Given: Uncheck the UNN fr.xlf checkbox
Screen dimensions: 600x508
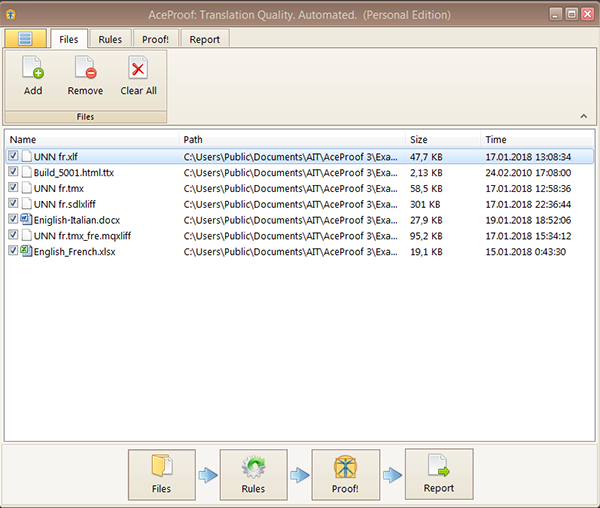Looking at the screenshot, I should coord(13,155).
